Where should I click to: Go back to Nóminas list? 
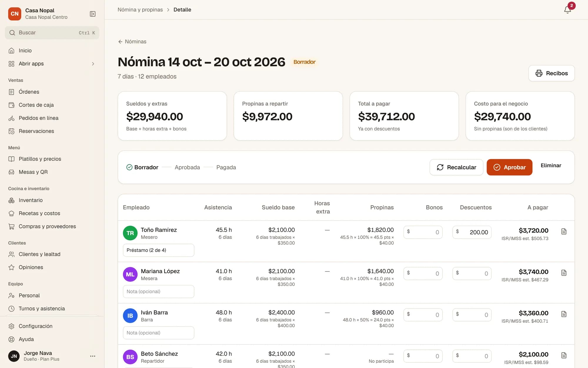(132, 42)
